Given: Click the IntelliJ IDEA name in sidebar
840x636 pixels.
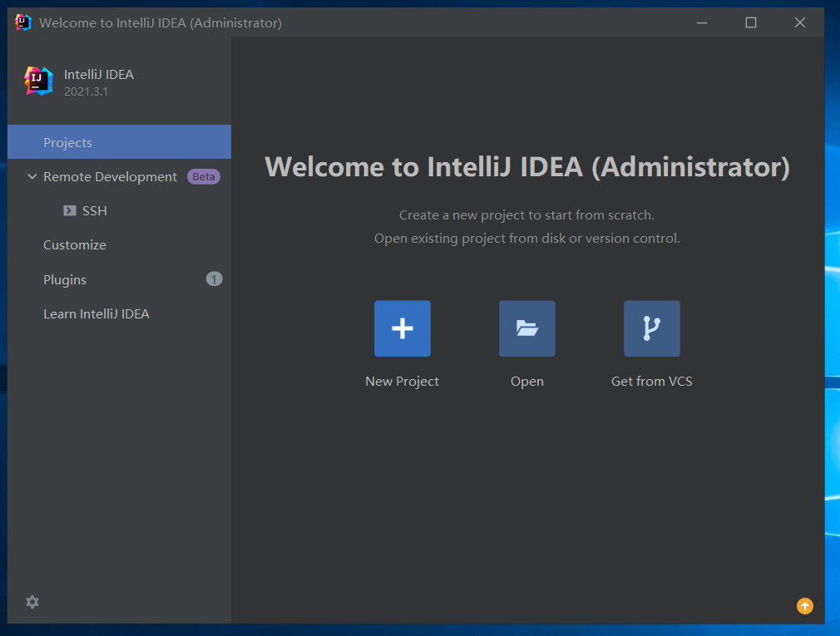Looking at the screenshot, I should pyautogui.click(x=99, y=75).
